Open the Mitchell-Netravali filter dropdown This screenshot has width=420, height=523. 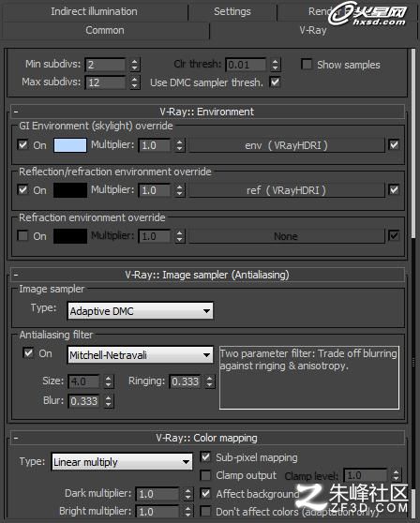pos(140,355)
